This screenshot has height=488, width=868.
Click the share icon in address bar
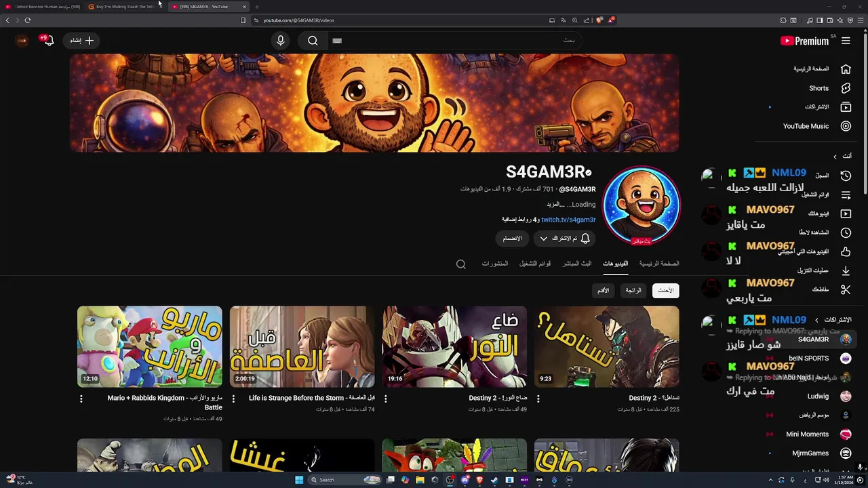click(x=587, y=20)
